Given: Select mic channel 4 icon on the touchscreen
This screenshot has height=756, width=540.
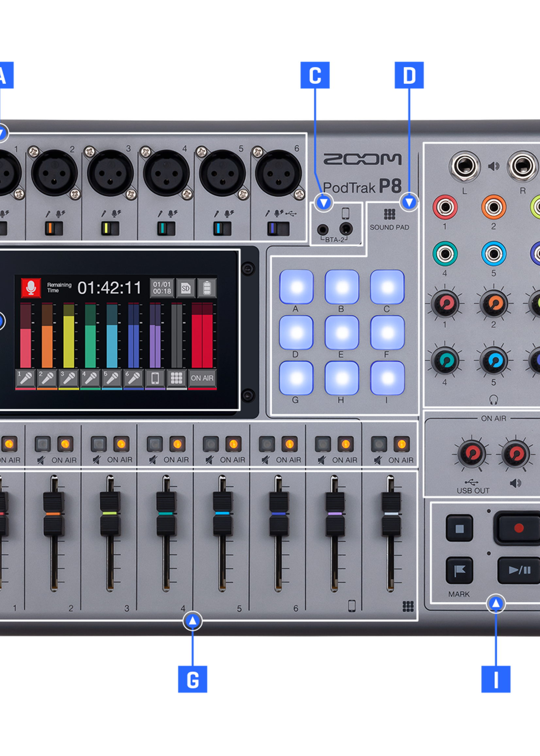Looking at the screenshot, I should click(91, 379).
